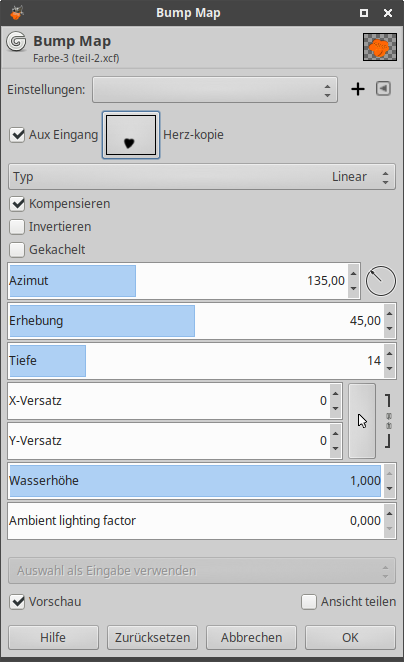This screenshot has width=404, height=662.
Task: Open the Einstellungen presets dropdown
Action: (x=215, y=90)
